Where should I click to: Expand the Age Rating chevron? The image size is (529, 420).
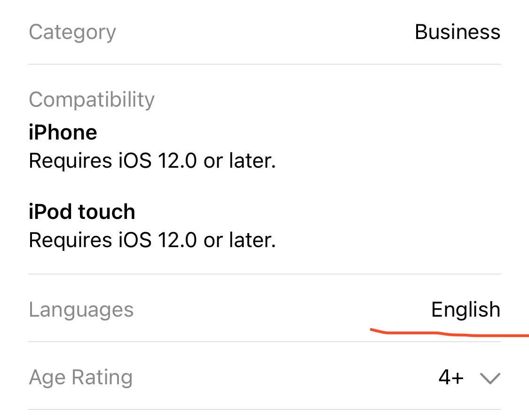(490, 378)
